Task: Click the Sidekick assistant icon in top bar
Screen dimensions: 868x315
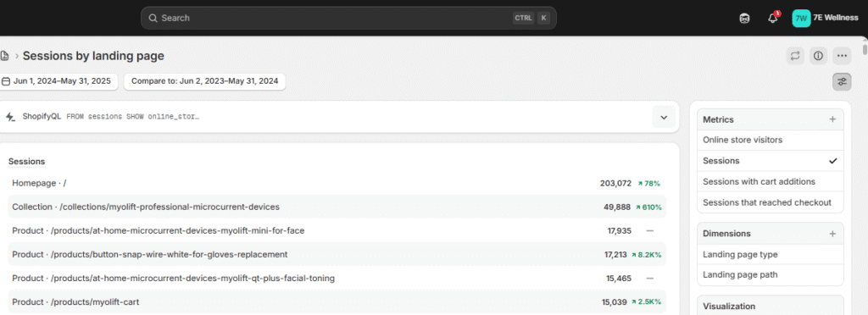Action: pos(744,18)
